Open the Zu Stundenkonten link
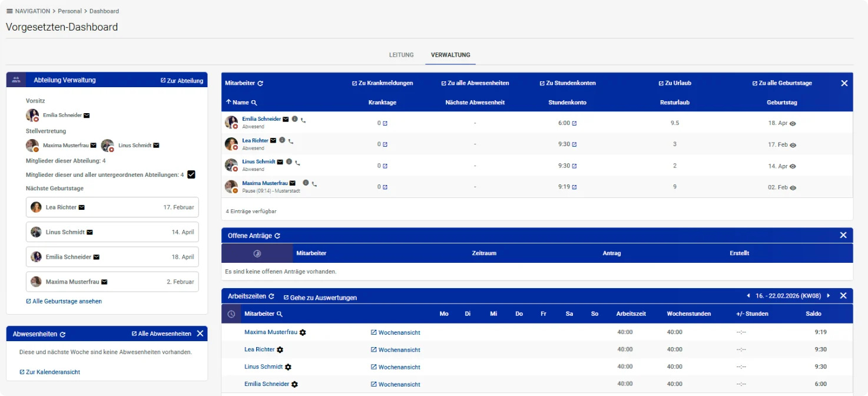Screen dimensions: 868x396 (568, 83)
